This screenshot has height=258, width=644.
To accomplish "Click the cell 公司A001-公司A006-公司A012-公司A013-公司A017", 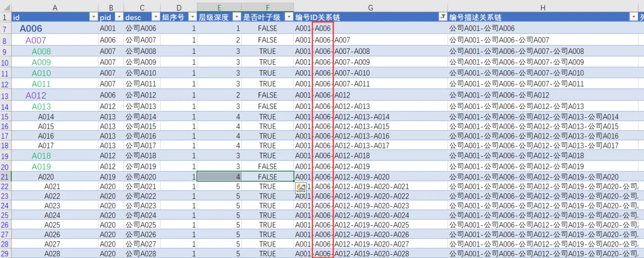I will coord(543,146).
